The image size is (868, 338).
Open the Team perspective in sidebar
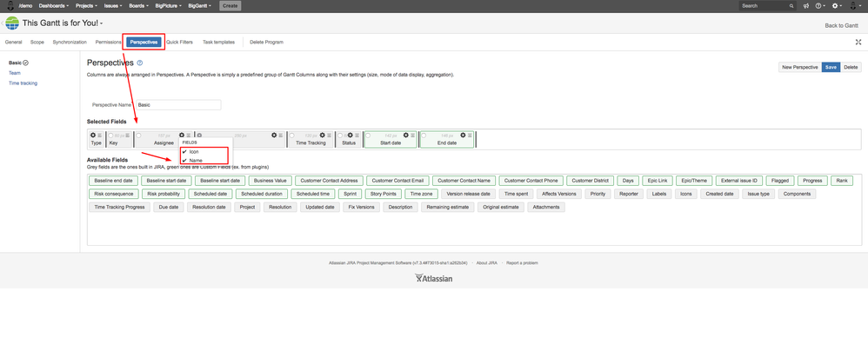coord(15,73)
